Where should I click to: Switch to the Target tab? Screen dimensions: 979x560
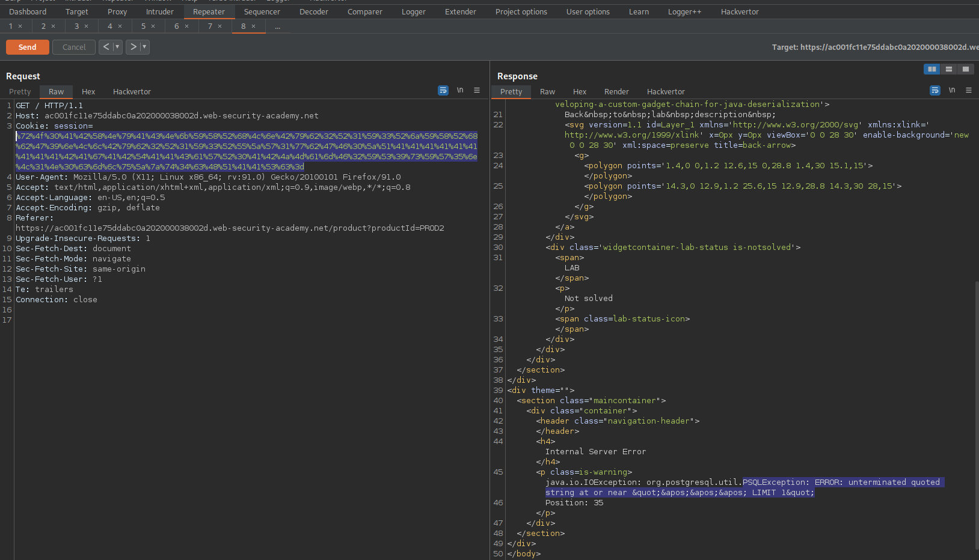77,11
